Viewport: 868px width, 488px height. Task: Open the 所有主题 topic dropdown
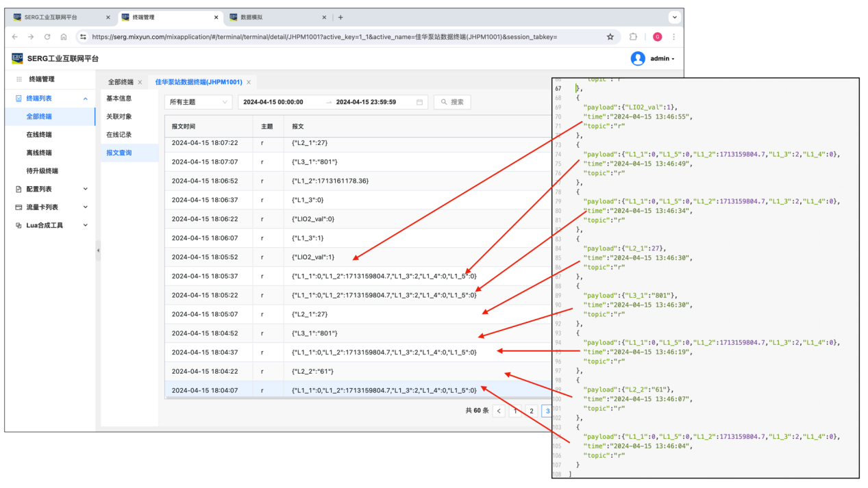coord(199,102)
